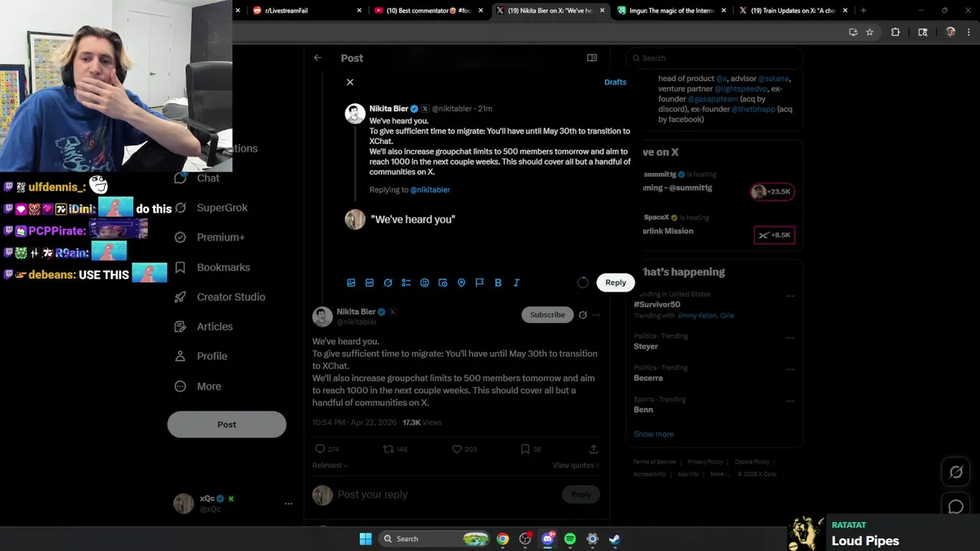Add media image to reply
This screenshot has height=551, width=980.
pyautogui.click(x=351, y=282)
